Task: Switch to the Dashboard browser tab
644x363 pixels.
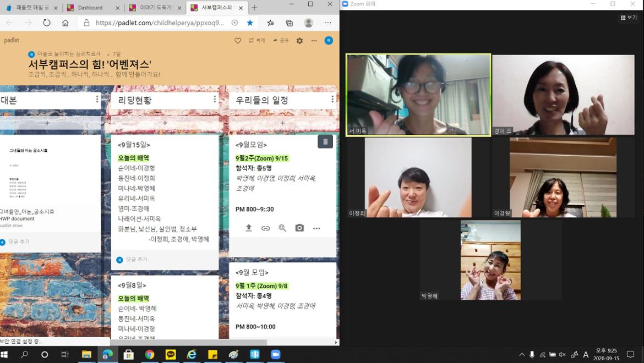Action: tap(90, 8)
